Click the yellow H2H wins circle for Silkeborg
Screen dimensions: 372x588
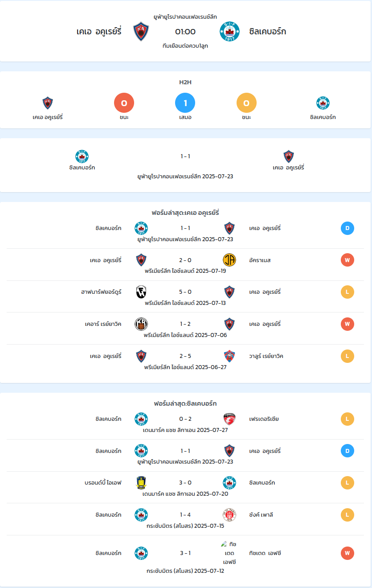click(246, 103)
